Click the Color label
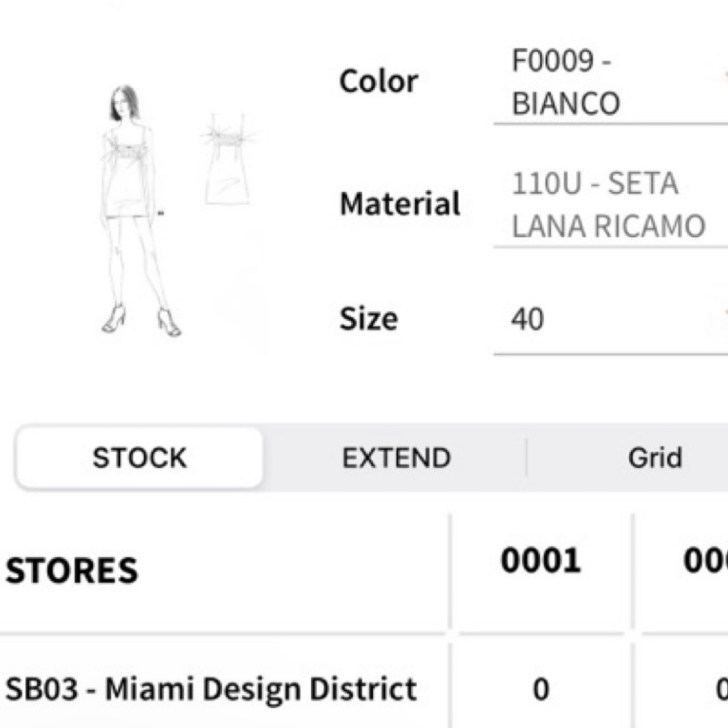Viewport: 728px width, 728px height. point(379,81)
